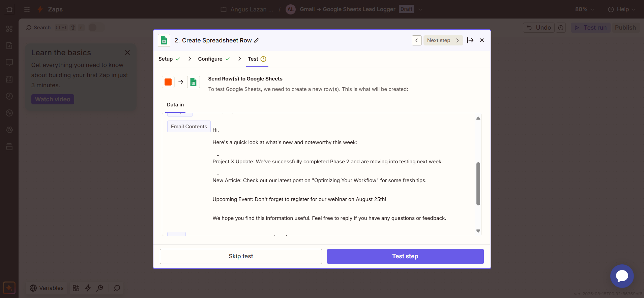This screenshot has height=298, width=644.
Task: Switch to the Test tab
Action: (x=257, y=59)
